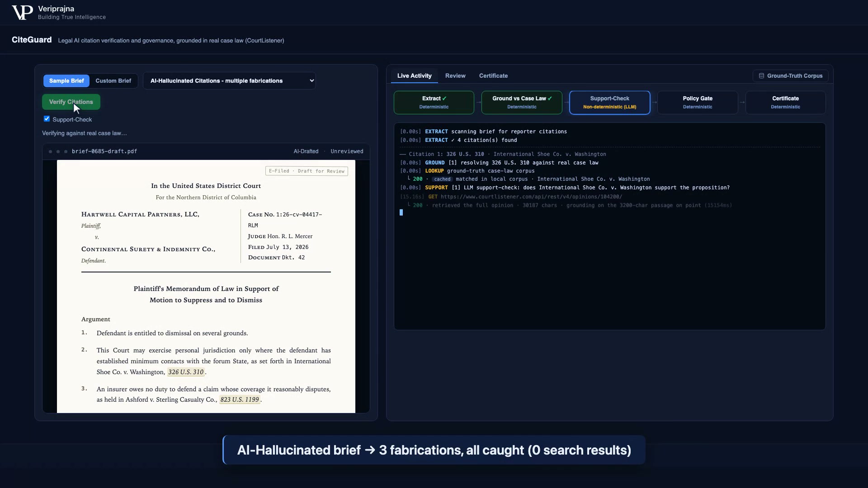Select the Certificate pipeline stage card
Screen dimensions: 868x488
785,103
